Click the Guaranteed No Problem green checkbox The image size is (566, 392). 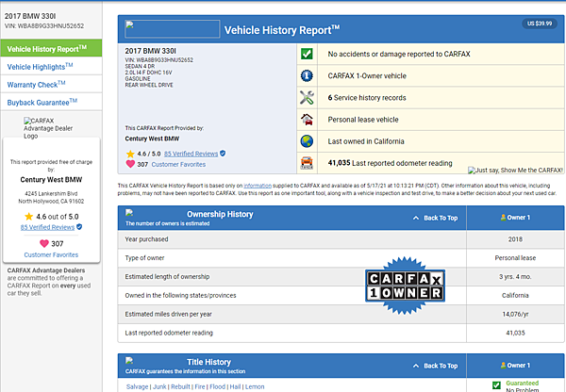[496, 385]
